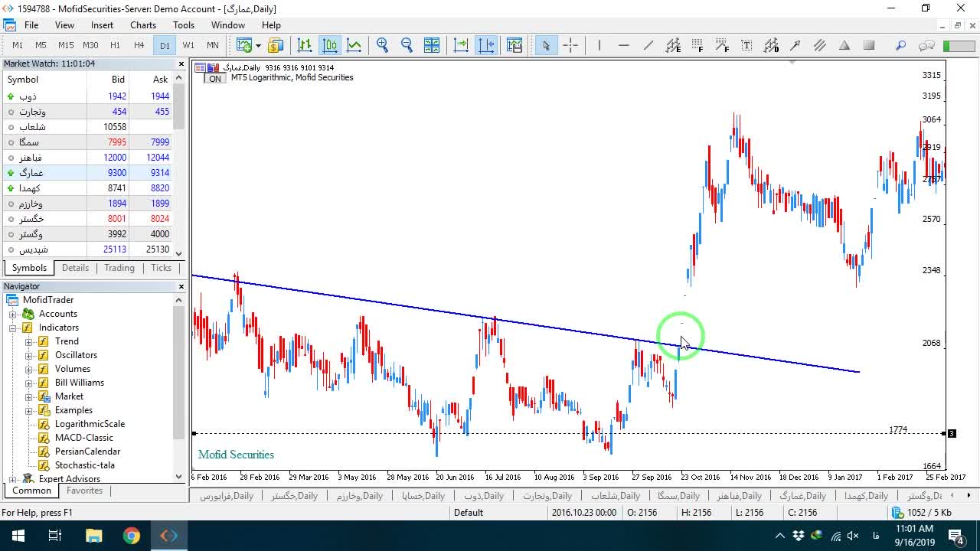Open the profiles icon with dollar sign

click(x=276, y=45)
